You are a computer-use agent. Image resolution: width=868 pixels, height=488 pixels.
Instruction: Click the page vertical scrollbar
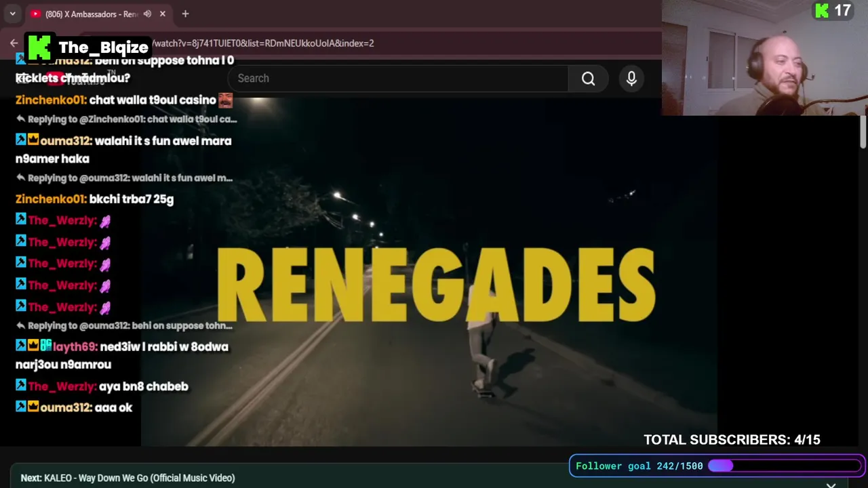(x=863, y=132)
